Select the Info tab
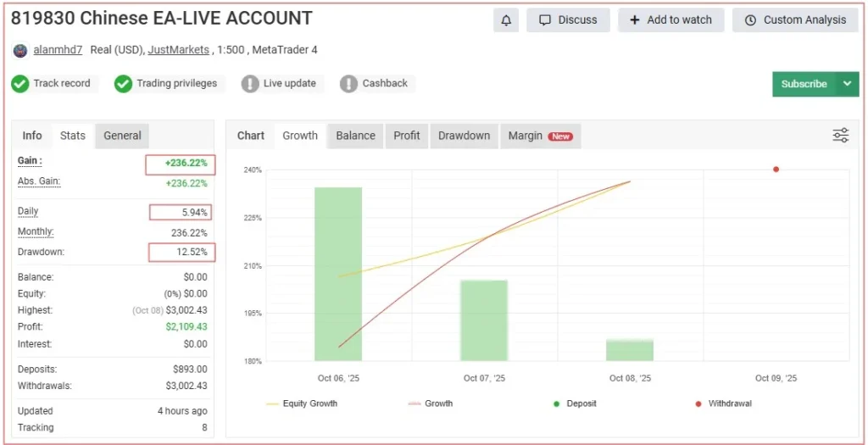This screenshot has height=445, width=868. pyautogui.click(x=32, y=136)
